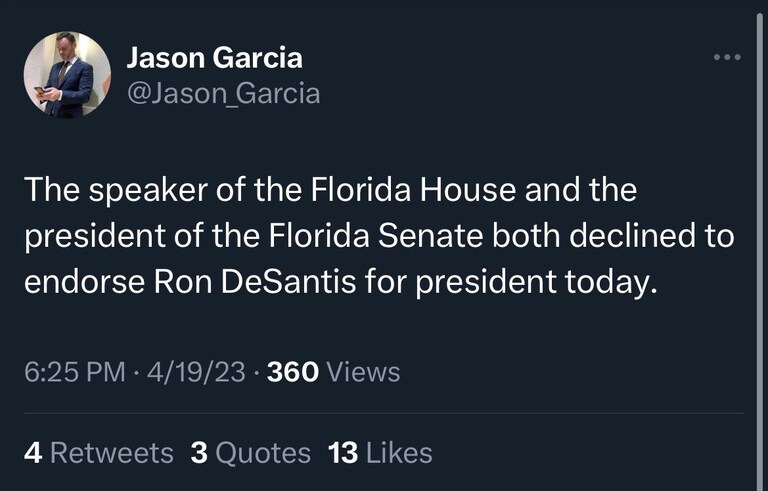Screen dimensions: 768x491
Task: Click the tweet line starting "president of the"
Action: point(378,236)
